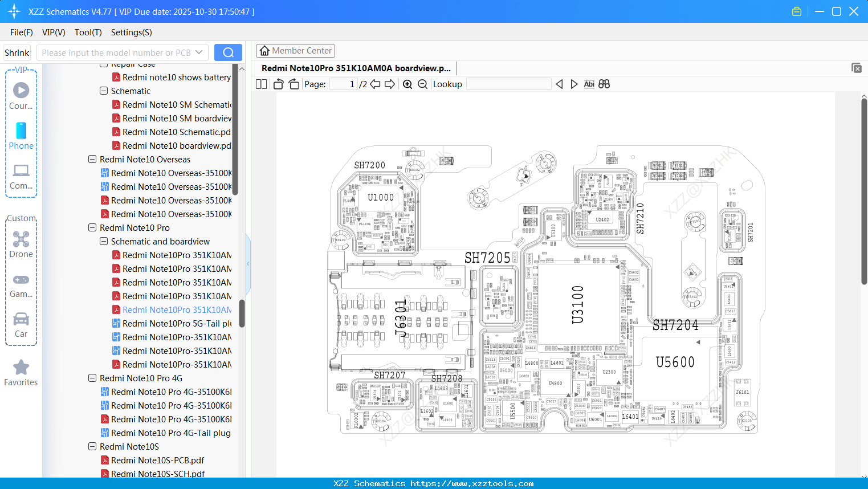The width and height of the screenshot is (868, 489).
Task: Click the binoculars search icon
Action: (604, 84)
